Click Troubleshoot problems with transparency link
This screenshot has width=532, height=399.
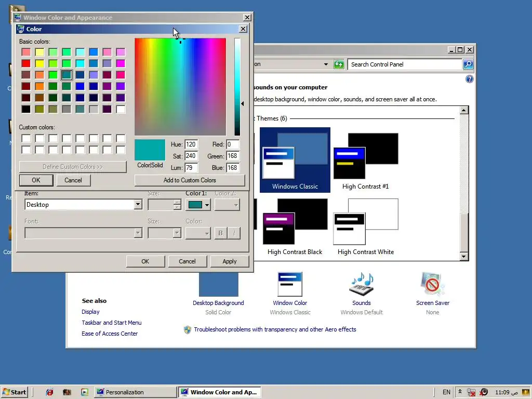point(275,329)
